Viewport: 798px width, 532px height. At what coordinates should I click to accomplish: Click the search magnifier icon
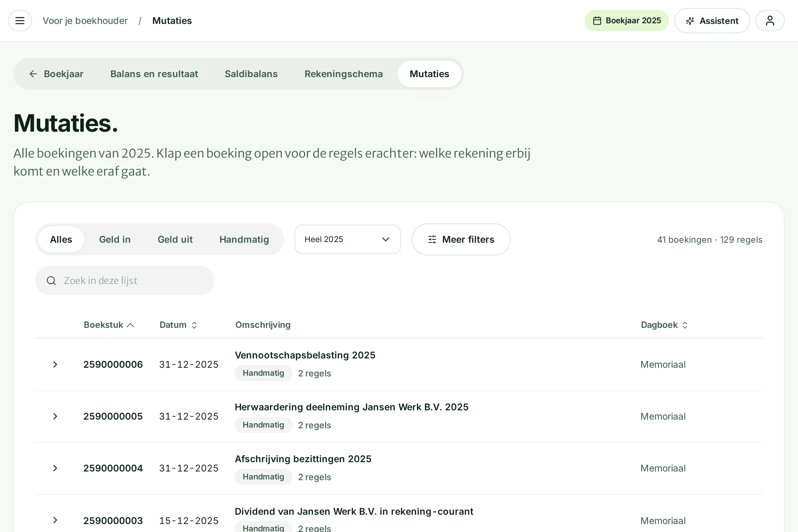[x=51, y=281]
